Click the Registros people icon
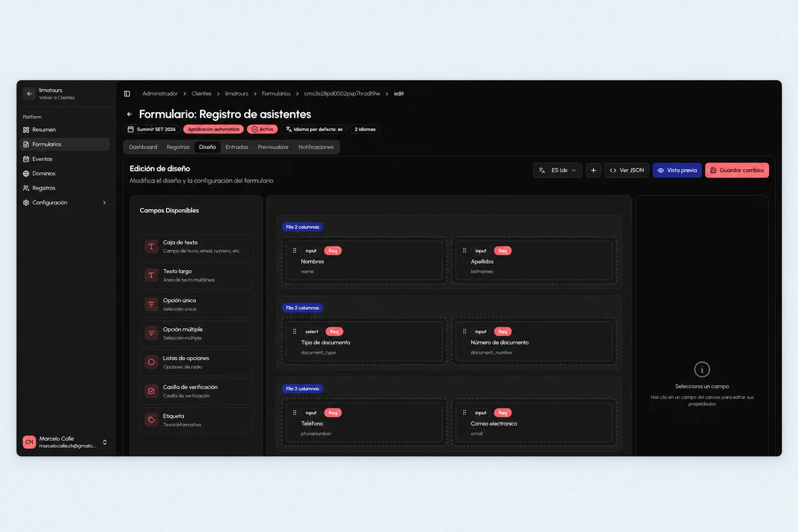 [26, 188]
